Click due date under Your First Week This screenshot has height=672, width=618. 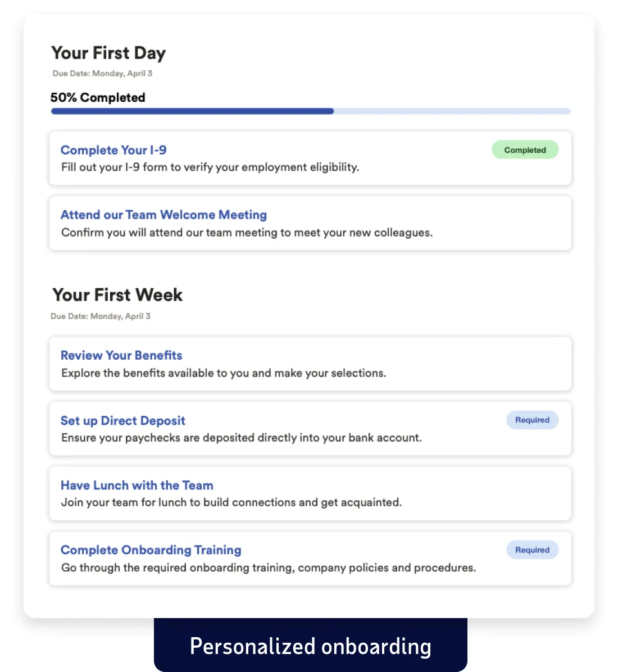click(101, 316)
